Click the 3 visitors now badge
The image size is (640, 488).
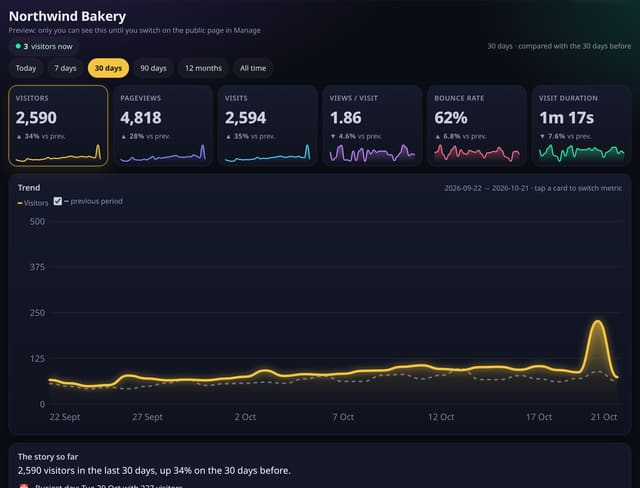click(44, 47)
